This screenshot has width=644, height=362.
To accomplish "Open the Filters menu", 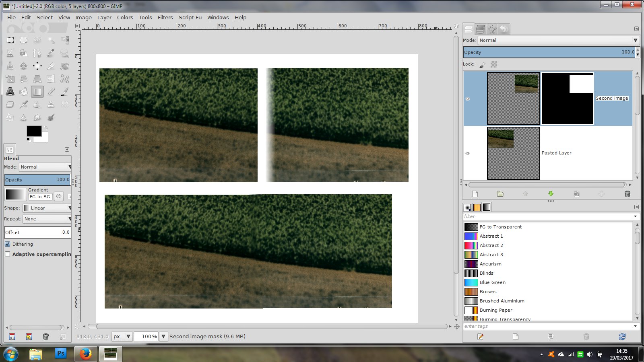I will pos(165,17).
